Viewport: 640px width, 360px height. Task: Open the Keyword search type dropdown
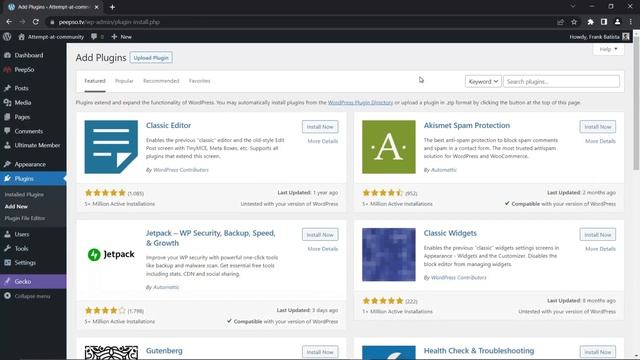point(483,82)
